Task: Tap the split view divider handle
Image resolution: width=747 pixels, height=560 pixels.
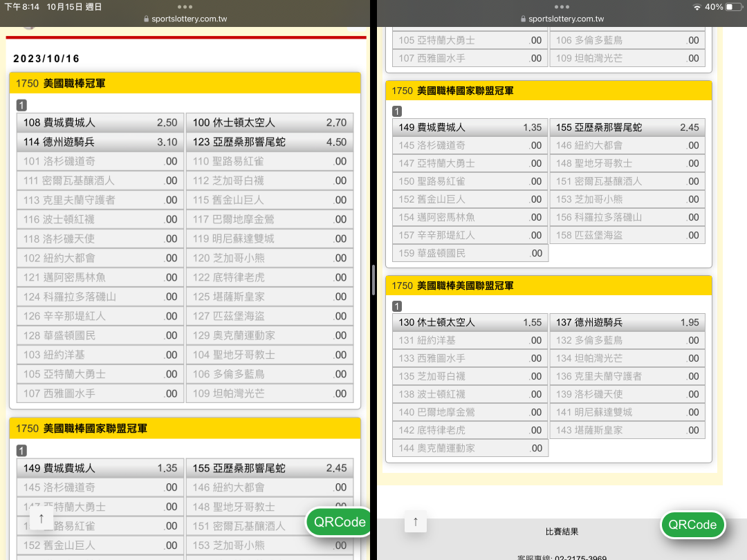Action: tap(373, 280)
